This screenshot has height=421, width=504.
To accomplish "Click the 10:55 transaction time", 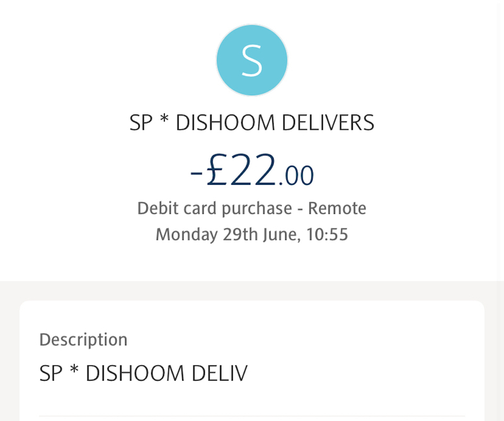I will pyautogui.click(x=328, y=235).
